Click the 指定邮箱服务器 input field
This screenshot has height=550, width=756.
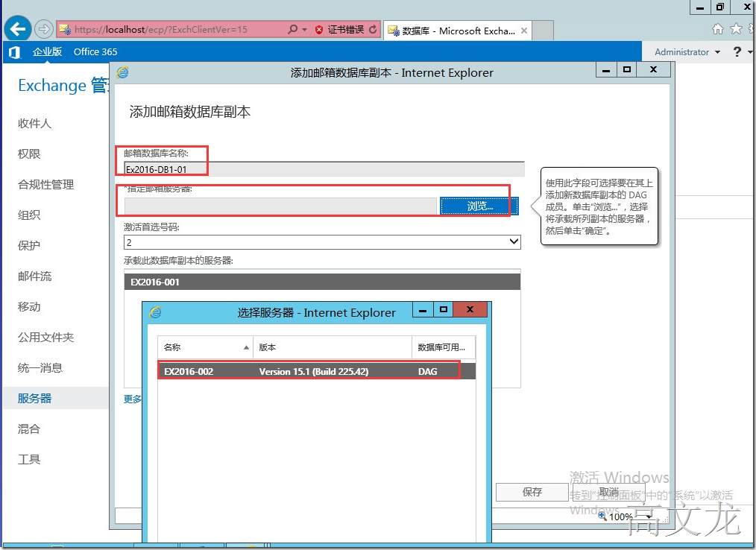280,206
